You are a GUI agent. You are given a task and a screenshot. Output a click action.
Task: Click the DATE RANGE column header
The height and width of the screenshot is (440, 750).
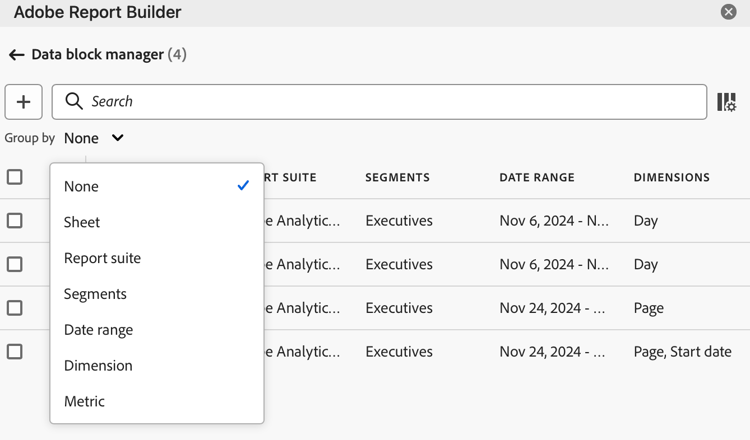click(x=537, y=177)
